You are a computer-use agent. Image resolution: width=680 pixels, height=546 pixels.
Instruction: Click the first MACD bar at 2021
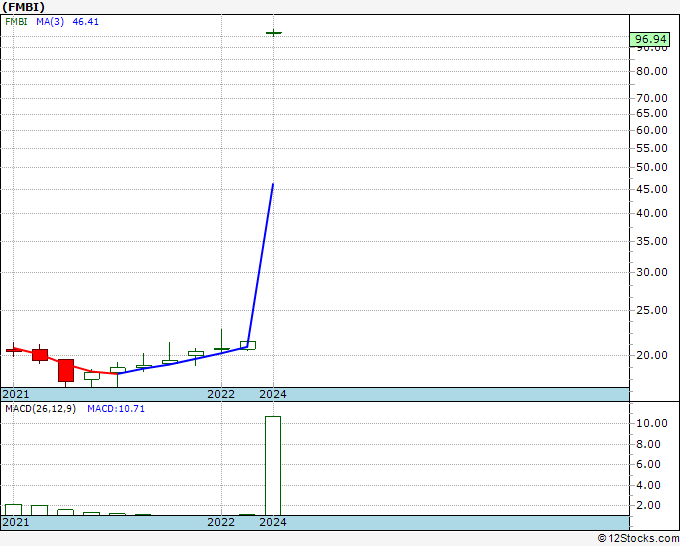click(13, 510)
